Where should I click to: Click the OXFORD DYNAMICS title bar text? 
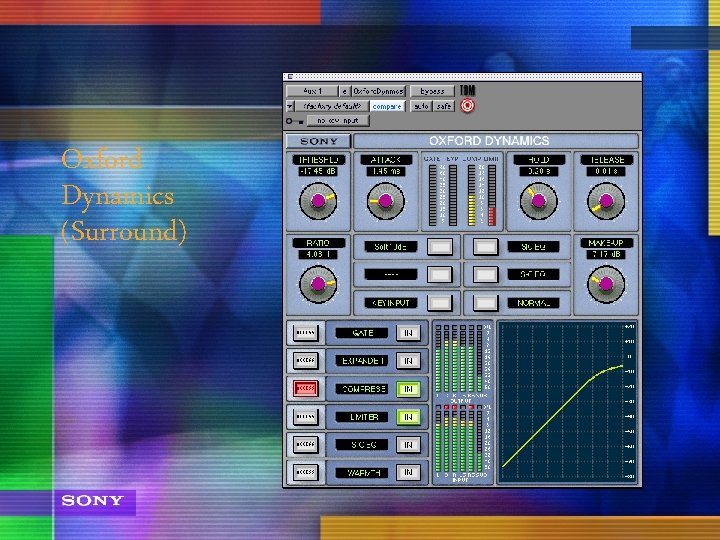point(489,141)
